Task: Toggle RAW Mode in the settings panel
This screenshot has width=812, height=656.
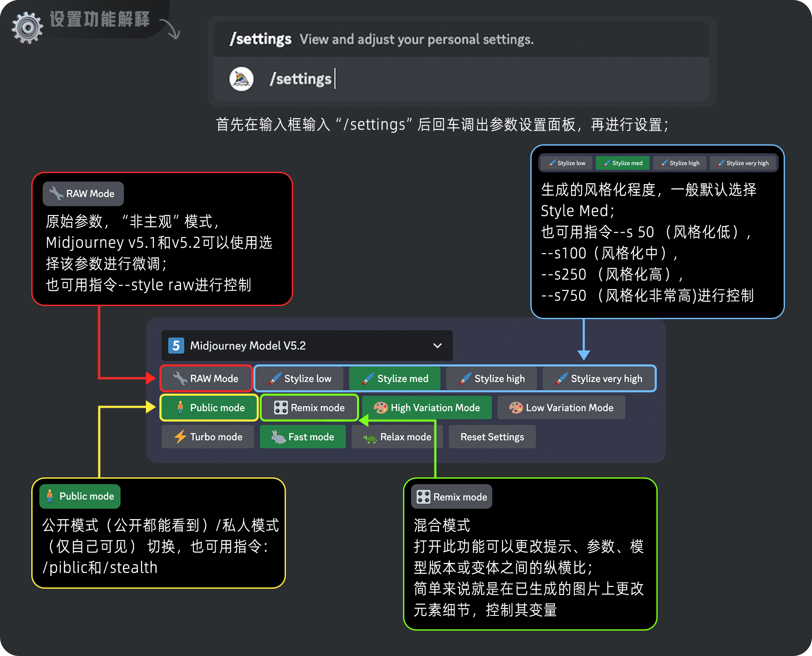Action: point(206,378)
